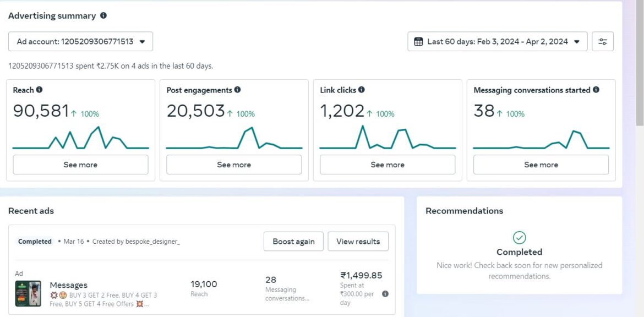Image resolution: width=644 pixels, height=317 pixels.
Task: Click the Post engagements info icon
Action: tap(237, 90)
